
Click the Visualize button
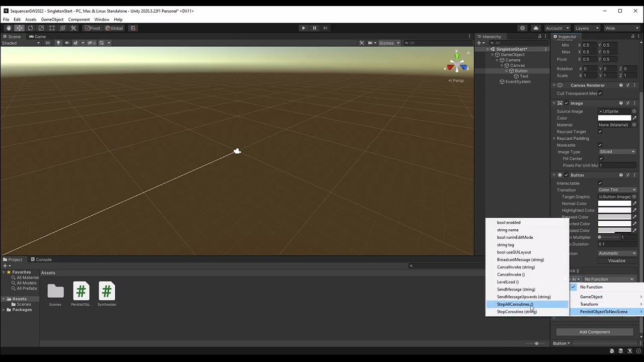click(617, 261)
